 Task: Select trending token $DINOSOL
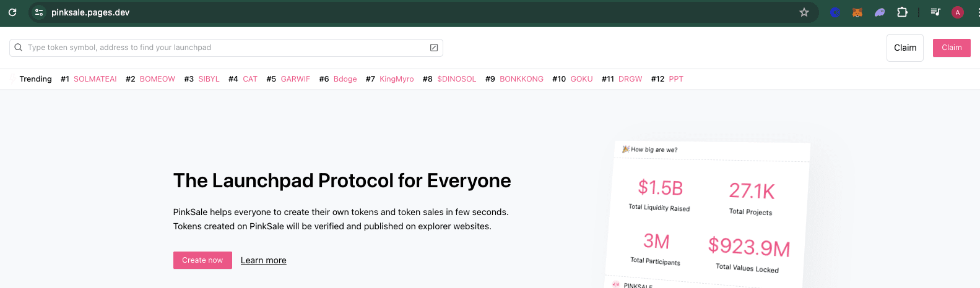coord(456,79)
